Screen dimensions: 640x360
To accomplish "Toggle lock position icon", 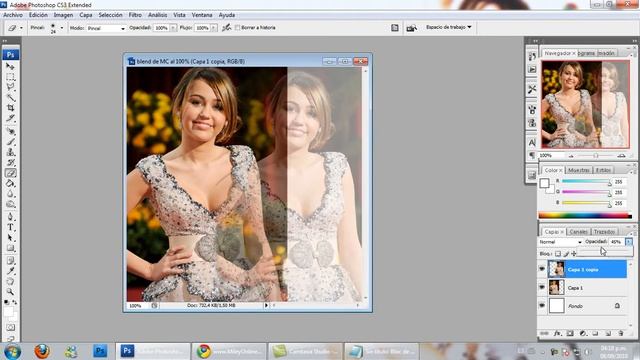I will coord(574,253).
